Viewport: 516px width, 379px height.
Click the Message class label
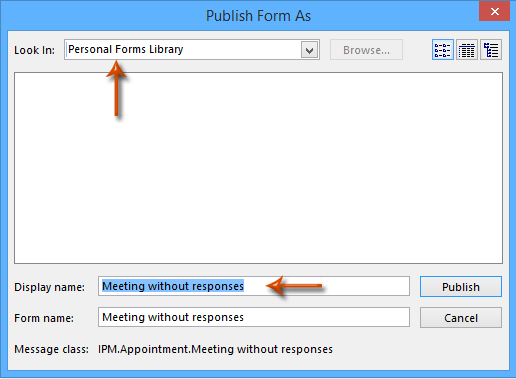[x=51, y=349]
